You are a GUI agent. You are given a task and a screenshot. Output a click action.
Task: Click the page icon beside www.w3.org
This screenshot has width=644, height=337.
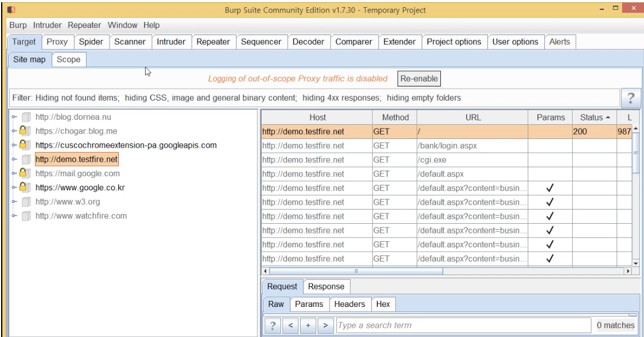26,201
